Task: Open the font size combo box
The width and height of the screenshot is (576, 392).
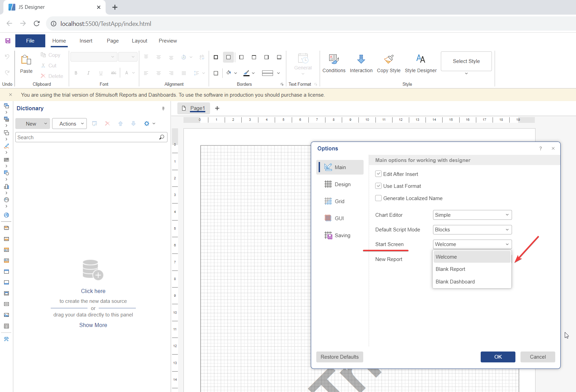Action: click(128, 57)
